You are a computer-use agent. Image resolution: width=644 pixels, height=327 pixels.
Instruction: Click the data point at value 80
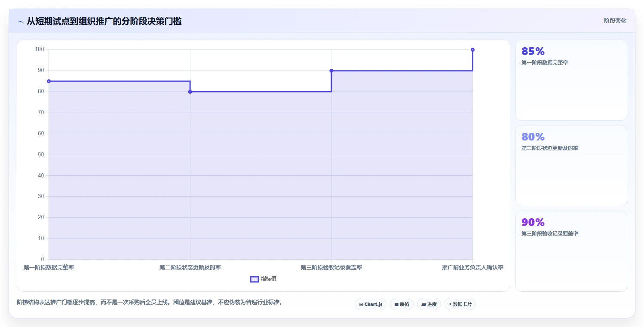[x=190, y=92]
